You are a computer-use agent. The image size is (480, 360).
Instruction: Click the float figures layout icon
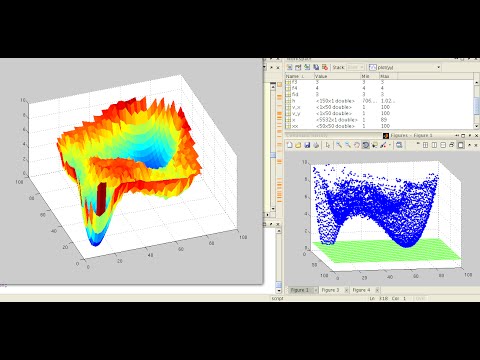(x=452, y=145)
